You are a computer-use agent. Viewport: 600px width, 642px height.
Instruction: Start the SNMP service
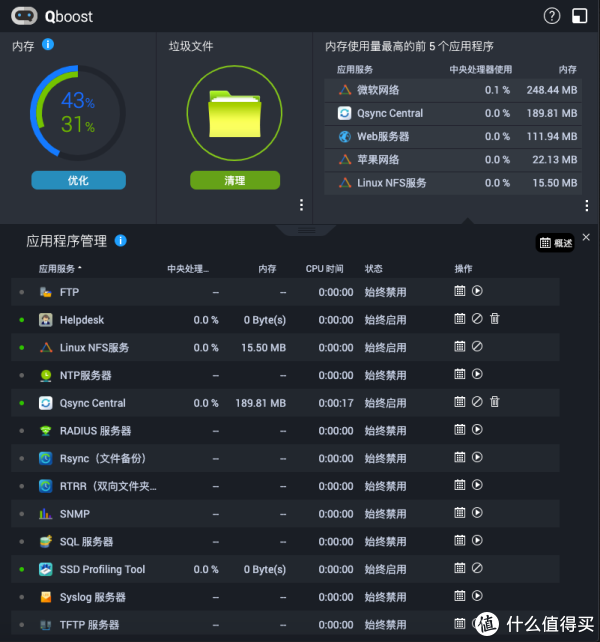click(x=477, y=513)
